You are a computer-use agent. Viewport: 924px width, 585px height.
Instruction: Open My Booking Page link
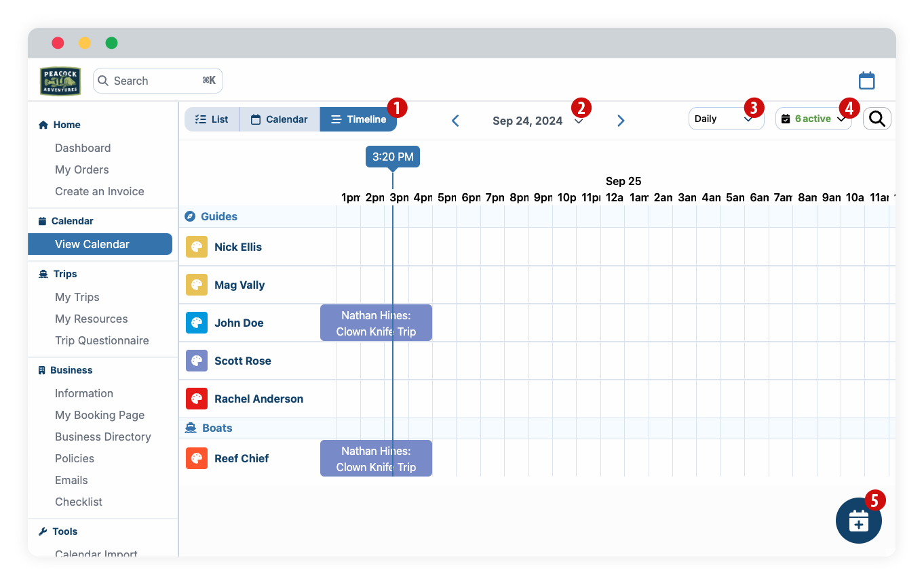[x=100, y=415]
